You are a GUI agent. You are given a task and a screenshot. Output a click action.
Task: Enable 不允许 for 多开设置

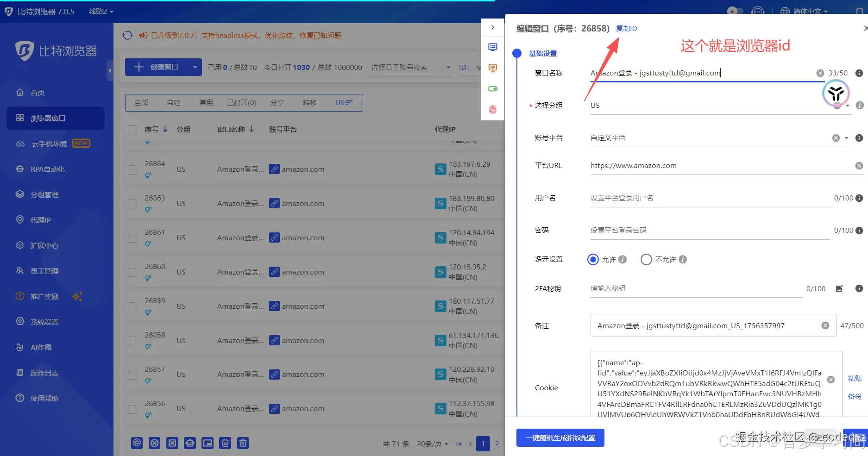(x=646, y=259)
